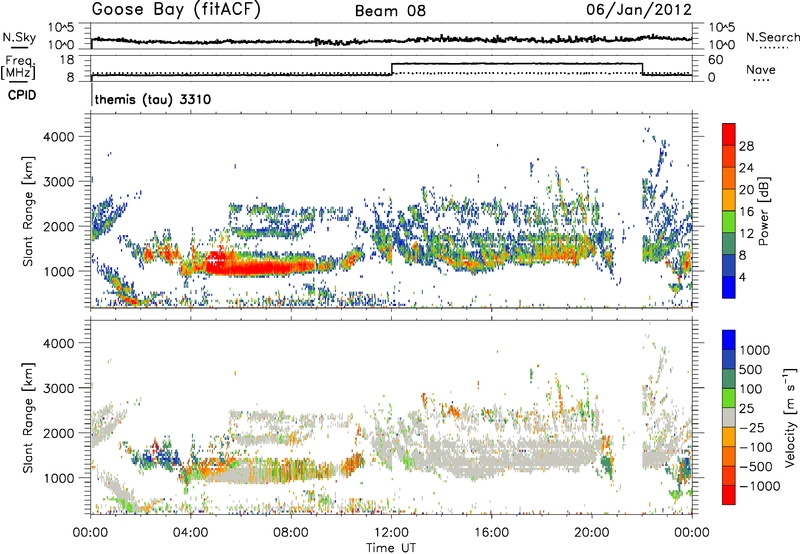Select the '24' power colorbar label
The width and height of the screenshot is (800, 554).
pos(746,168)
